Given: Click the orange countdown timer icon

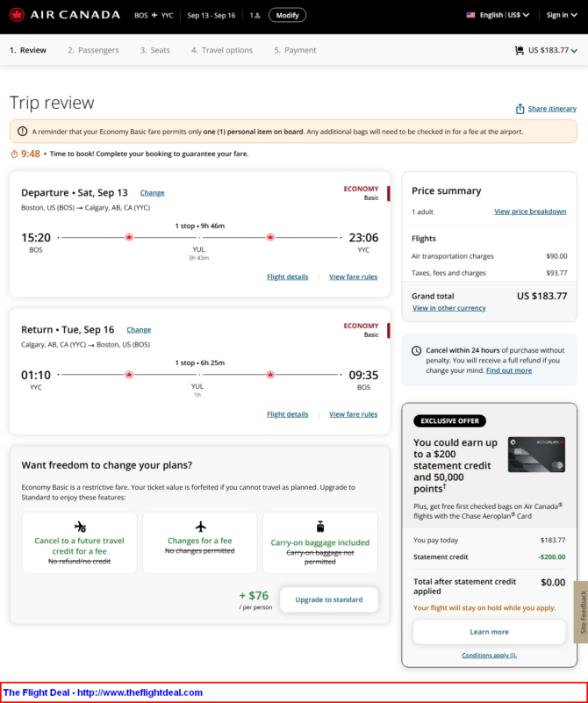Looking at the screenshot, I should pos(14,154).
